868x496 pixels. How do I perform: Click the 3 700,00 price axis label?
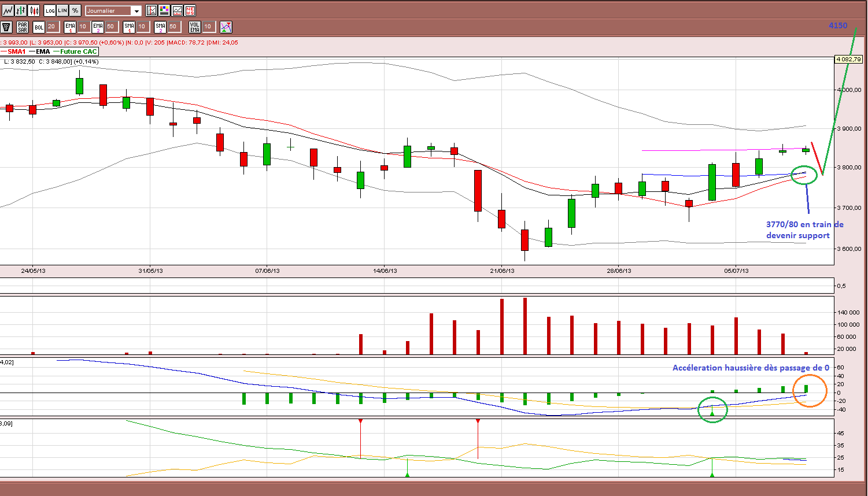point(850,208)
